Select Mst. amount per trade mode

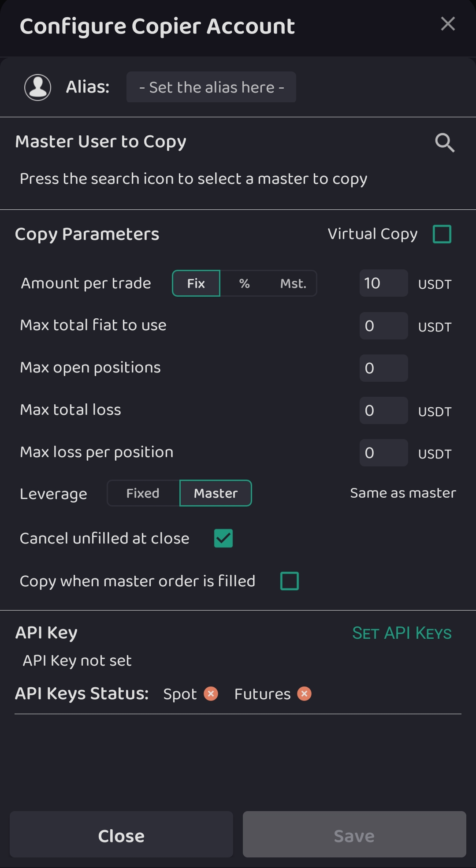(293, 283)
